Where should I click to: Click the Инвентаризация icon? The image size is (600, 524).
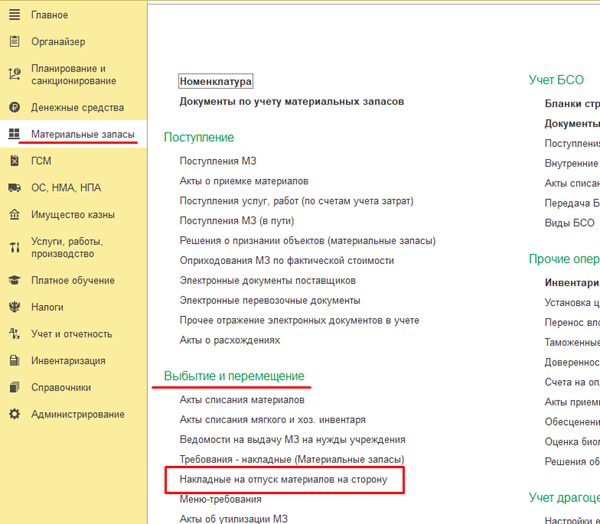(x=15, y=361)
